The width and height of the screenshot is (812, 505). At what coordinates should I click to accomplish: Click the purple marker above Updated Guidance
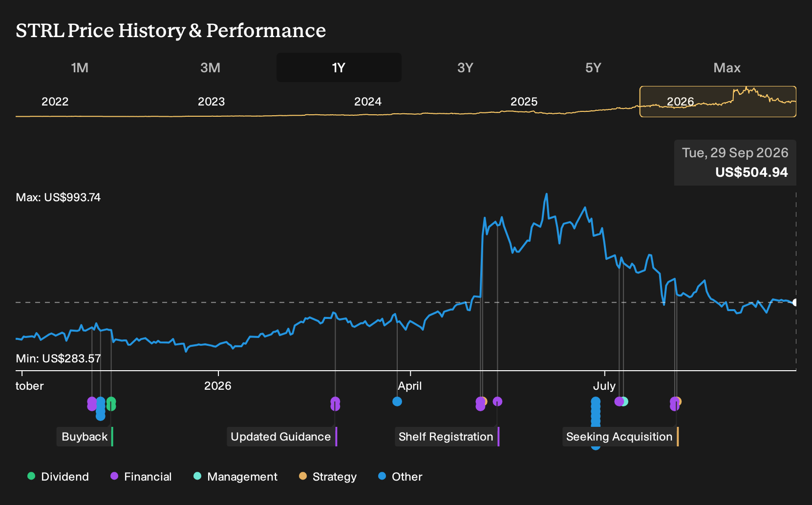pos(335,403)
